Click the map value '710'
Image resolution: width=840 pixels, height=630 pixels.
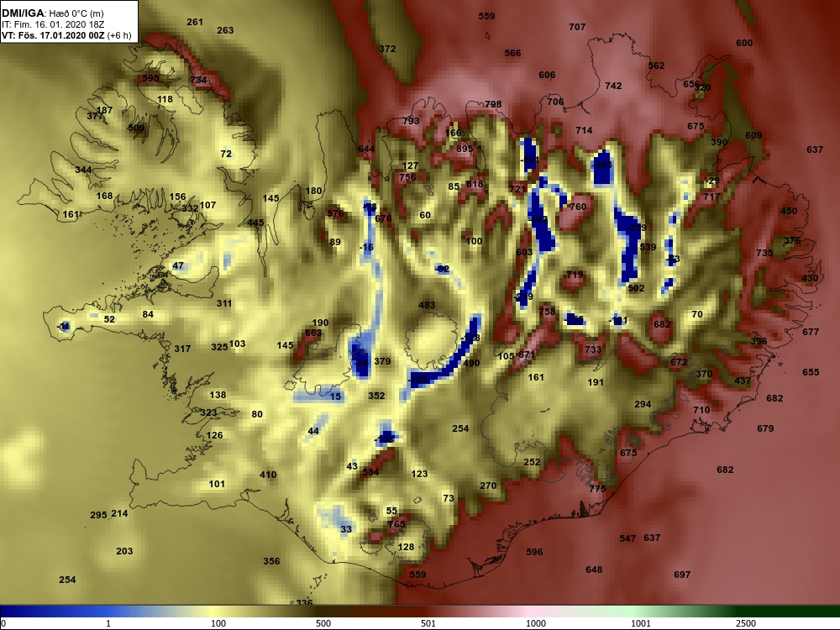701,410
